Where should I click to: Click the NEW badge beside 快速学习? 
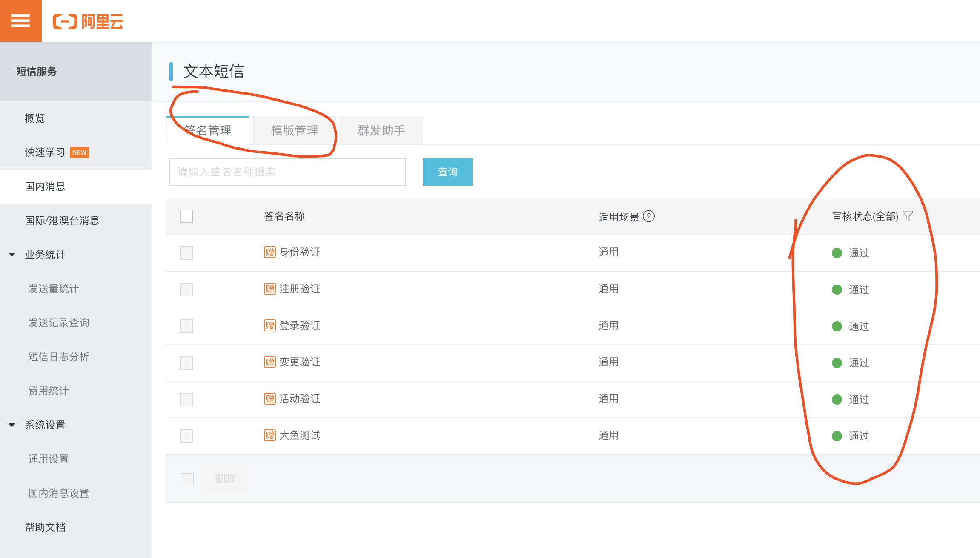click(79, 152)
